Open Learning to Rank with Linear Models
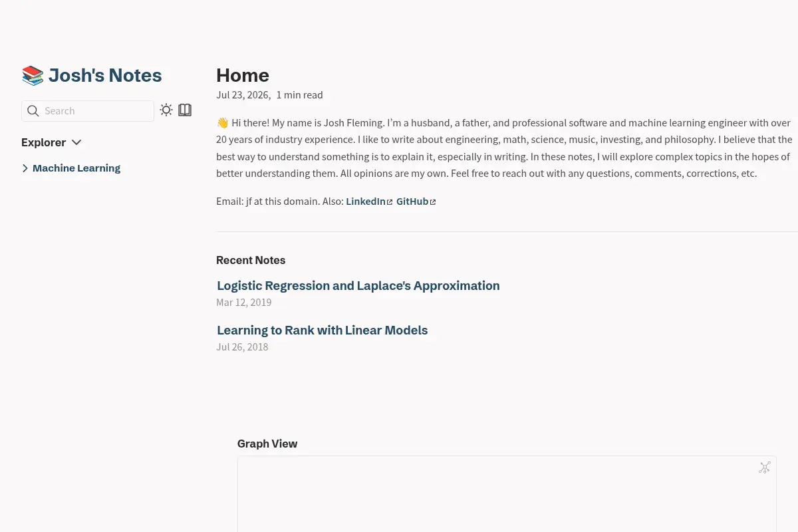The width and height of the screenshot is (798, 532). tap(323, 331)
